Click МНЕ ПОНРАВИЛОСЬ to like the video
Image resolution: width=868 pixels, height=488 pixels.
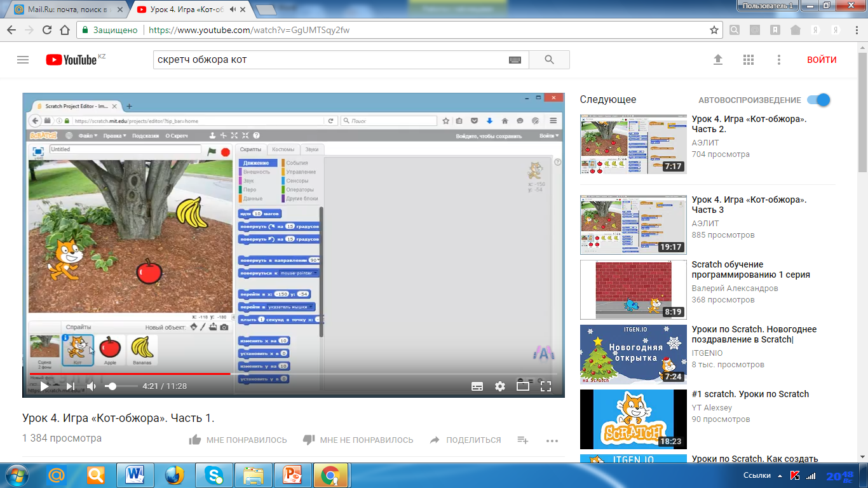(x=238, y=440)
